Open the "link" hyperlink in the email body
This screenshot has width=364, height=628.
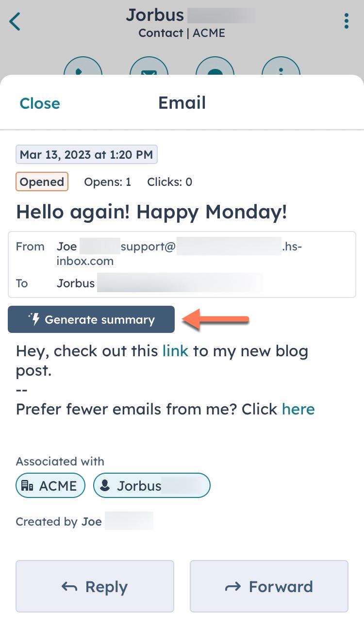click(176, 350)
